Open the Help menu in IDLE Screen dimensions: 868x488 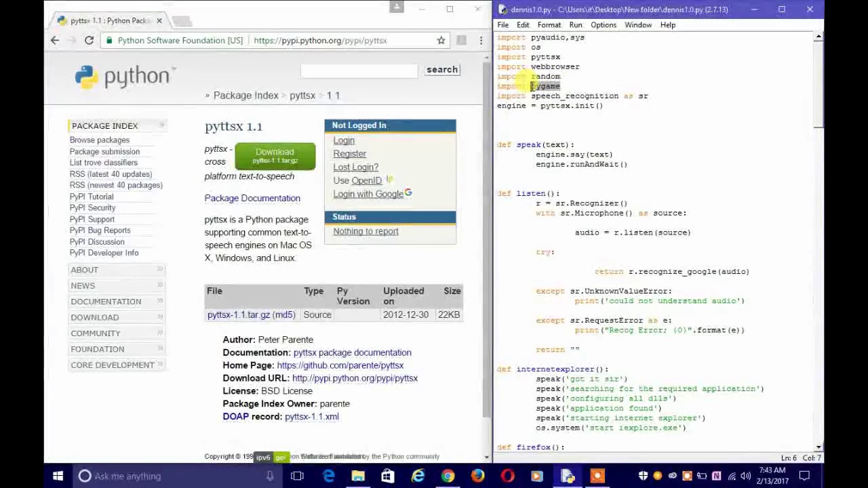(x=668, y=25)
